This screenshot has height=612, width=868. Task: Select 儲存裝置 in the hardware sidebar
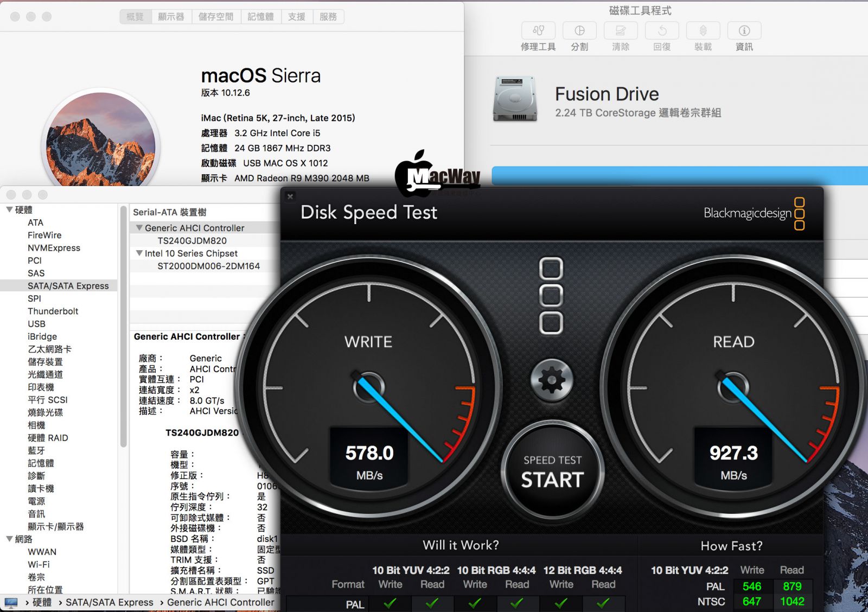(45, 361)
